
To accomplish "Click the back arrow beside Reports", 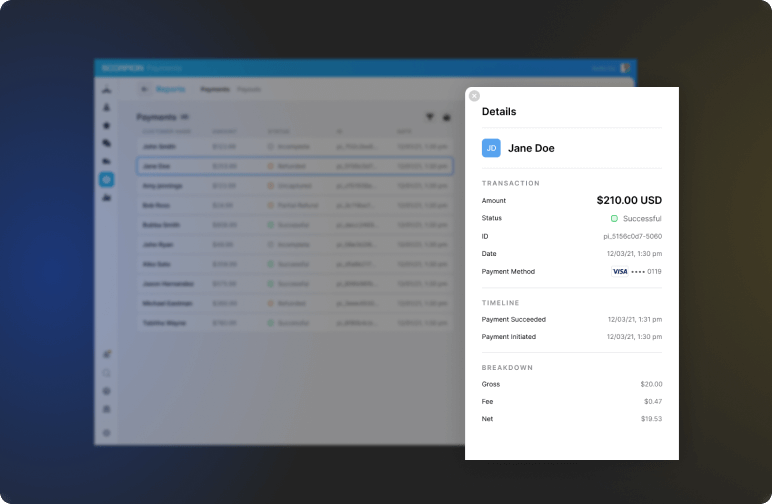I will (x=144, y=89).
